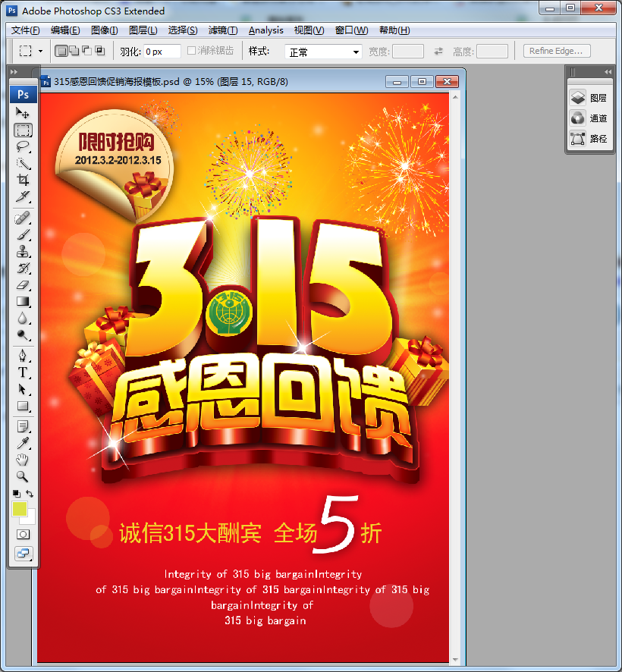Screen dimensions: 622x672
Task: Select the Gradient tool
Action: [23, 302]
